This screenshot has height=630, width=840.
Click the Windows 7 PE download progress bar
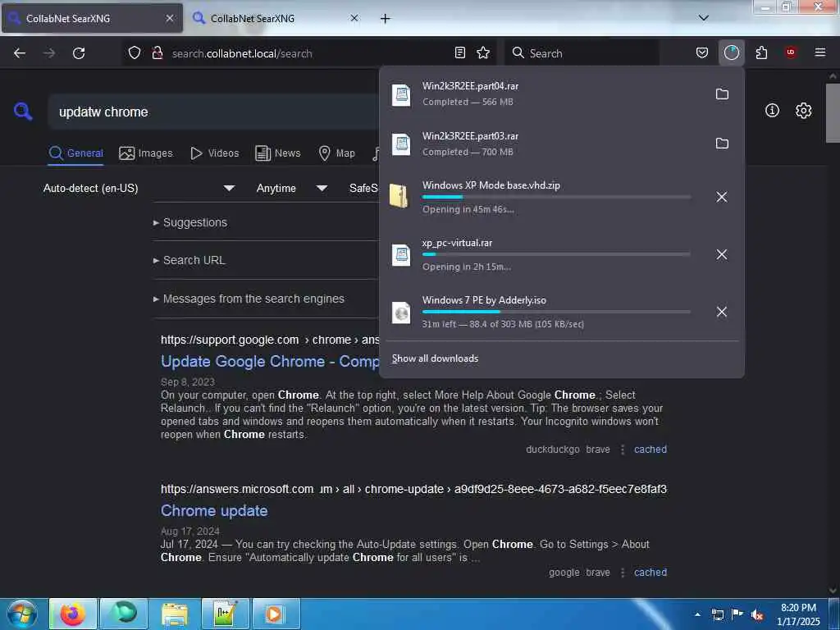[x=556, y=312]
